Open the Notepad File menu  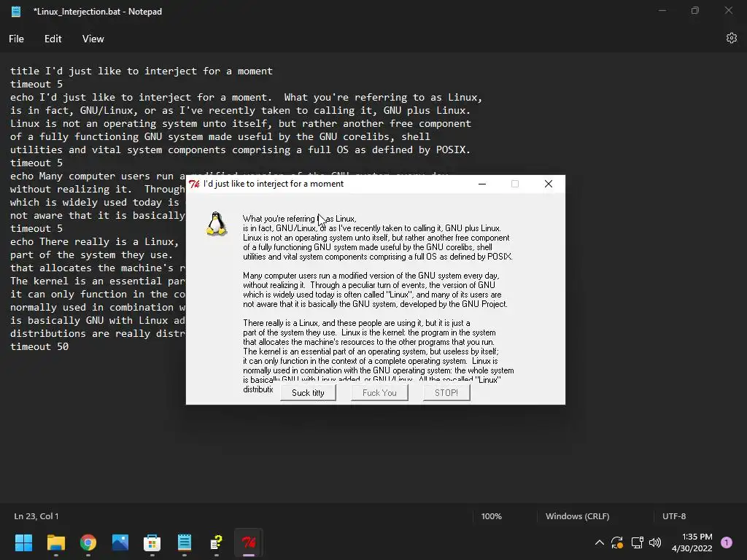[x=16, y=39]
